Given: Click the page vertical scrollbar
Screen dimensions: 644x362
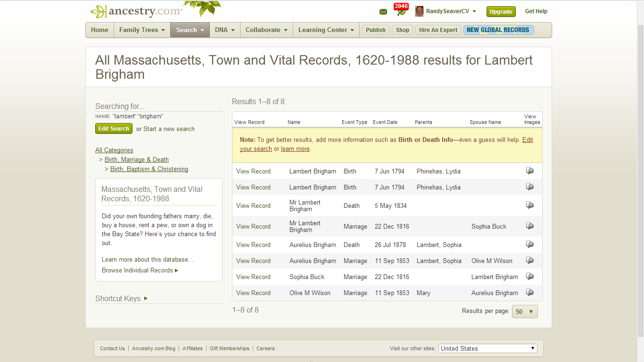Looking at the screenshot, I should pos(640,181).
